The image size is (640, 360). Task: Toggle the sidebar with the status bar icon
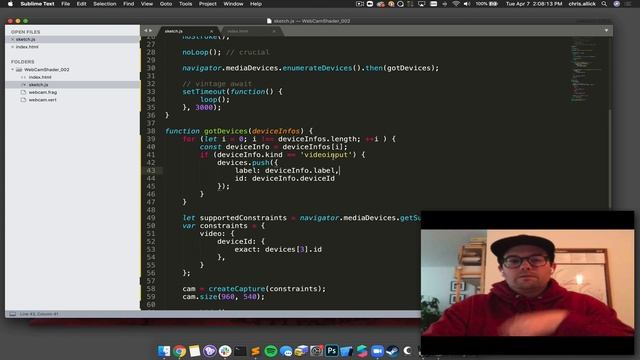(x=13, y=314)
